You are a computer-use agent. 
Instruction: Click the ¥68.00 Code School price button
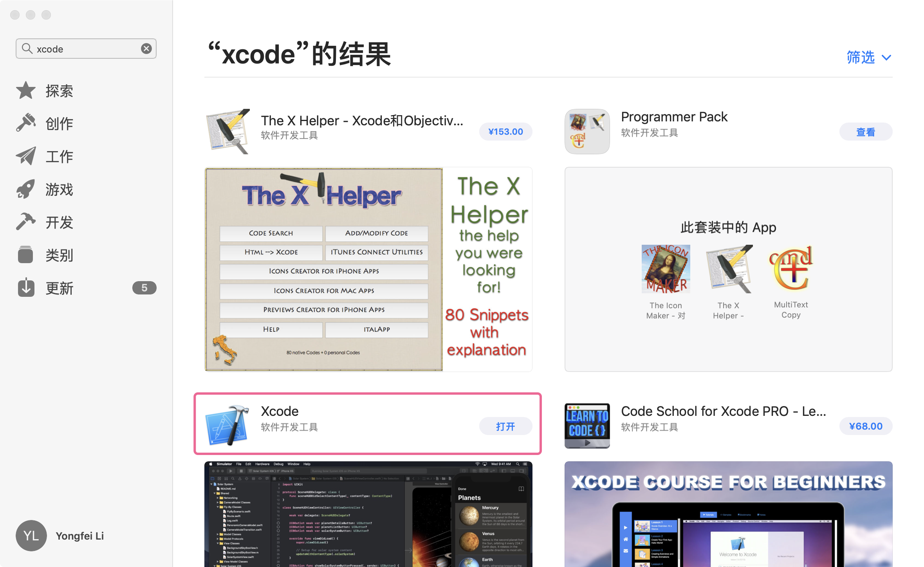865,426
